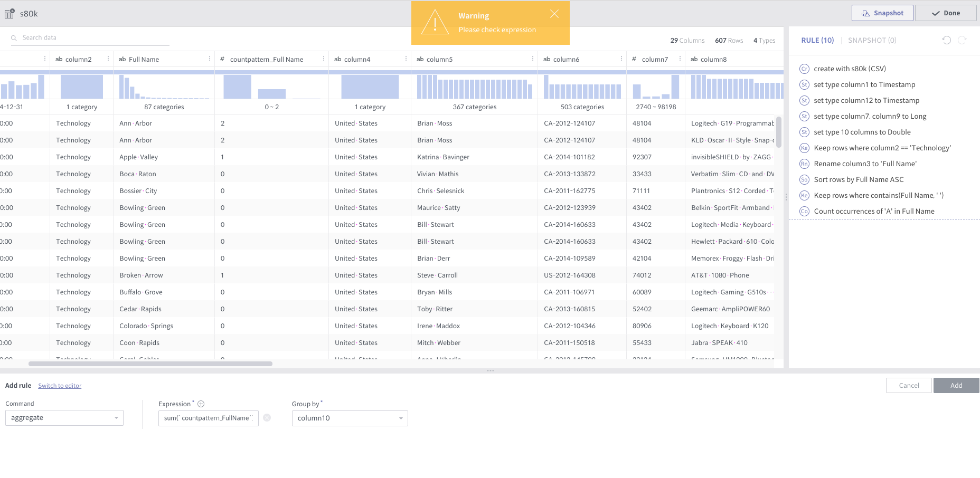Close the warning notification banner
980x478 pixels.
(554, 14)
